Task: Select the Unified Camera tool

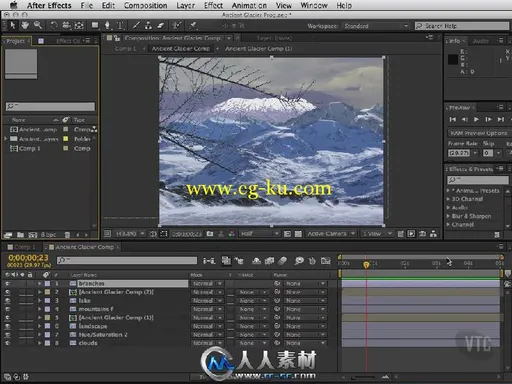Action: pos(66,25)
